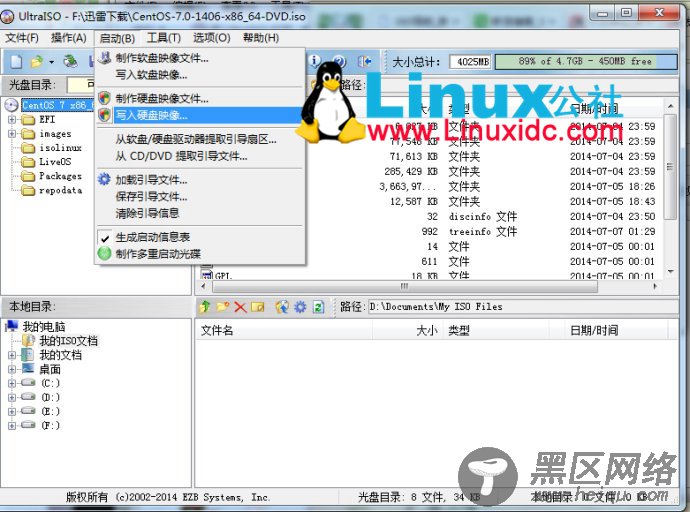The image size is (690, 512).
Task: Click the vertical scrollbar down arrow
Action: pos(670,272)
